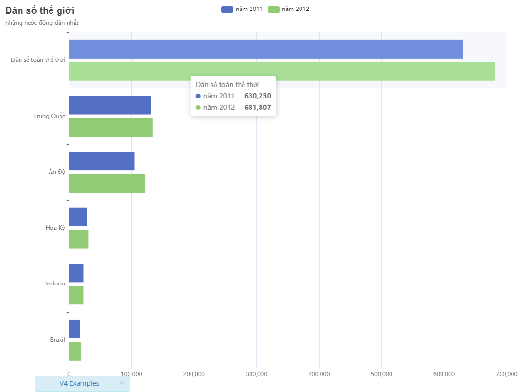Click the Hoa Kỳ axis label
This screenshot has height=392, width=532.
pyautogui.click(x=55, y=228)
